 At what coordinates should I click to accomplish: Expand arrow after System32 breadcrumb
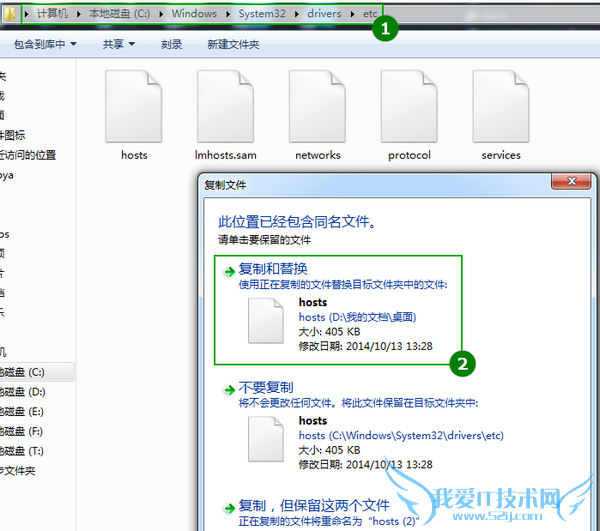(297, 14)
